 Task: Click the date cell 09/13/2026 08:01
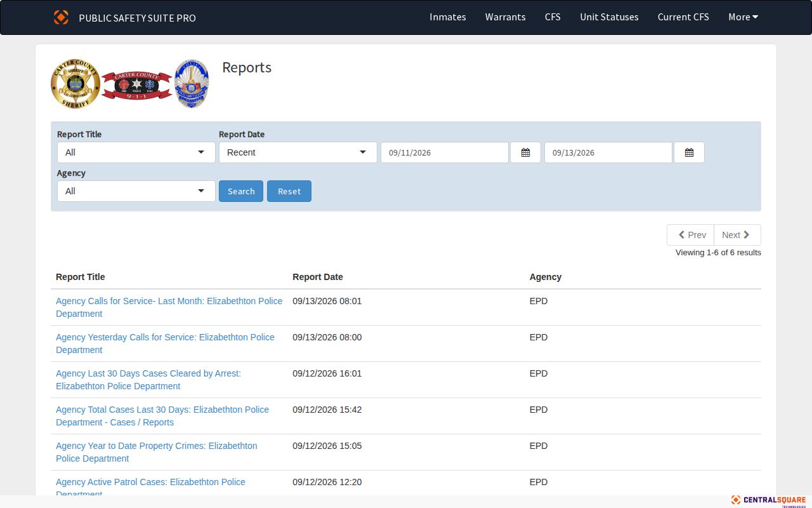327,301
